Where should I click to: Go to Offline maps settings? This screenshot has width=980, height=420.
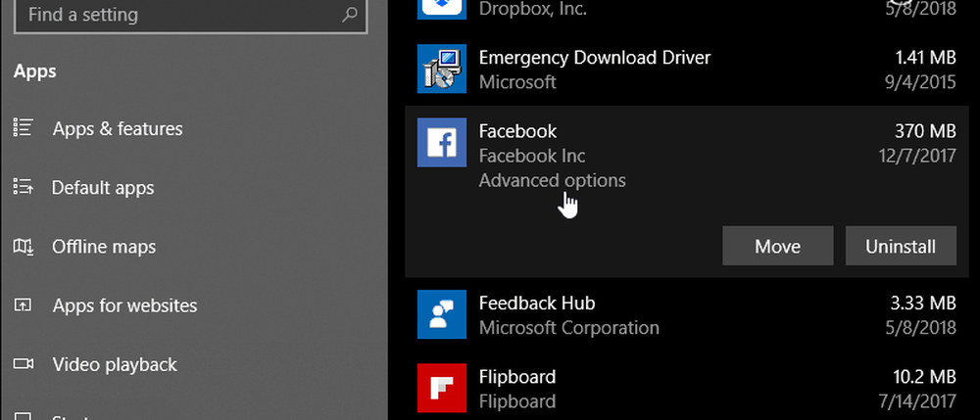104,247
